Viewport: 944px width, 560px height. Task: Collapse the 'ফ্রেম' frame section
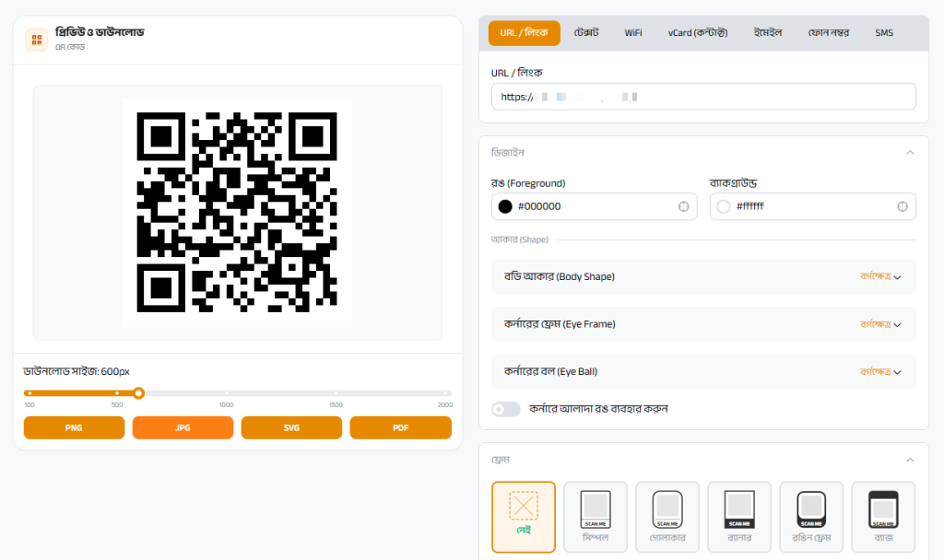[x=910, y=461]
